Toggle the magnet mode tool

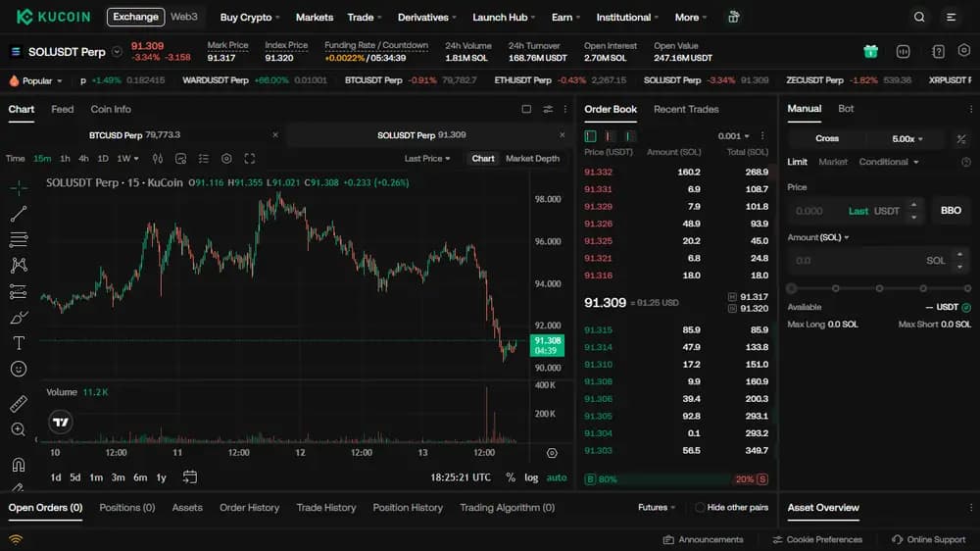coord(19,464)
